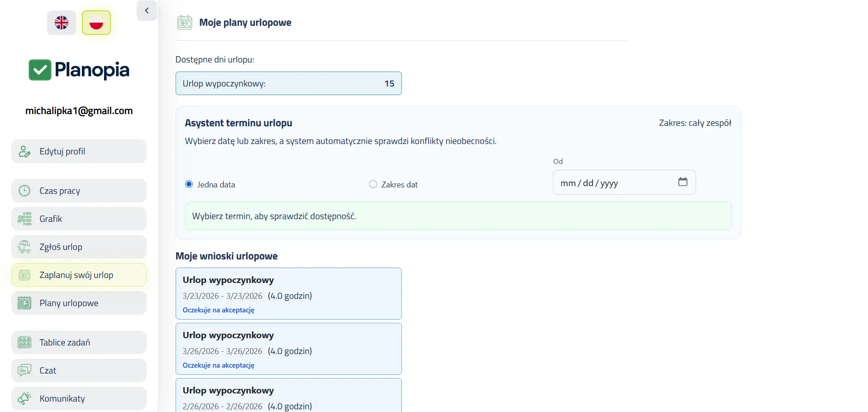868x412 pixels.
Task: Click the Asystent terminu urlopu heading
Action: point(238,123)
